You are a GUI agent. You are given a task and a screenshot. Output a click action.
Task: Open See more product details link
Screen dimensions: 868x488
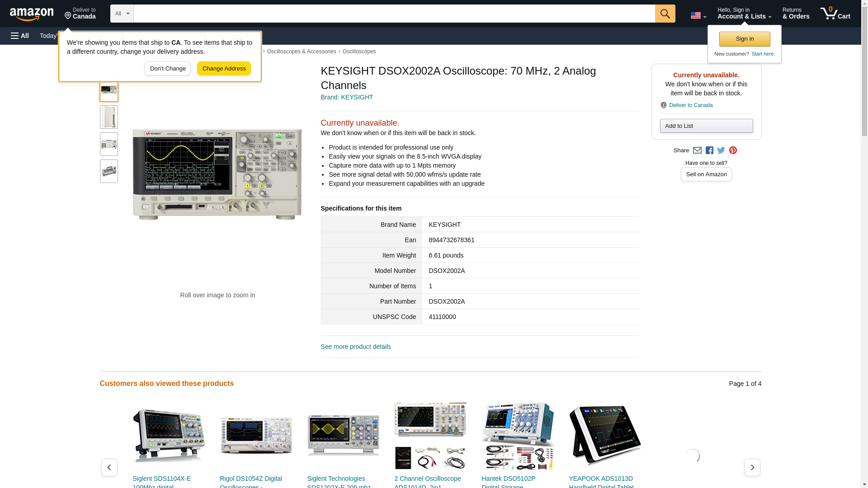pyautogui.click(x=355, y=347)
